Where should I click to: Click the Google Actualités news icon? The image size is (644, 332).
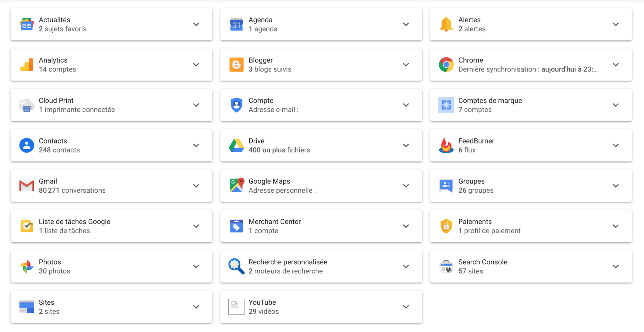[x=27, y=25]
